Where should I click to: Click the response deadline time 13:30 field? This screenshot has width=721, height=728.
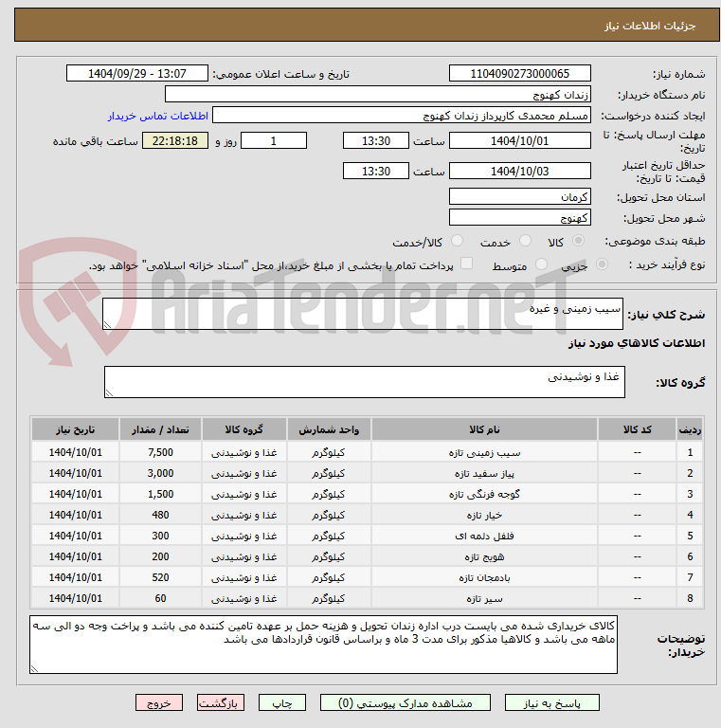tap(376, 140)
